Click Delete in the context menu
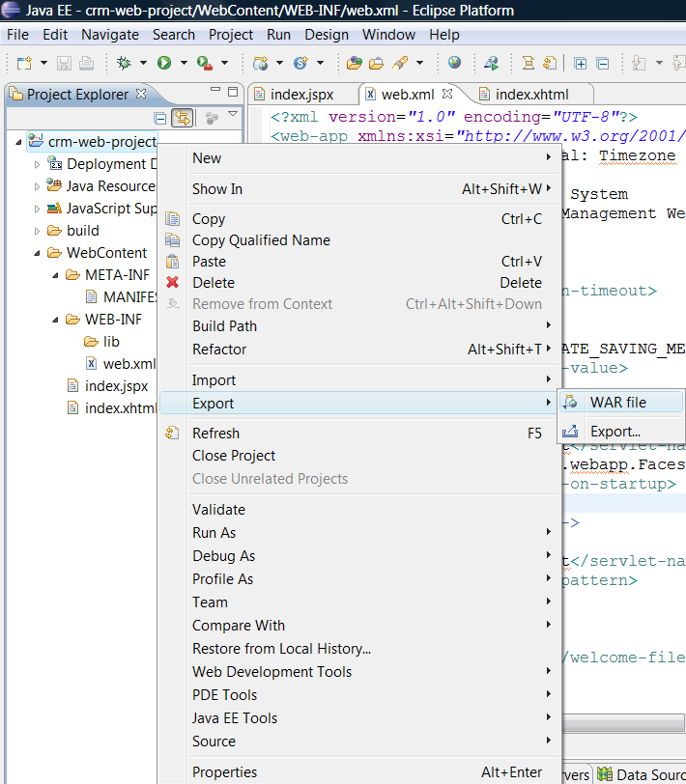Viewport: 686px width, 784px height. [x=358, y=283]
